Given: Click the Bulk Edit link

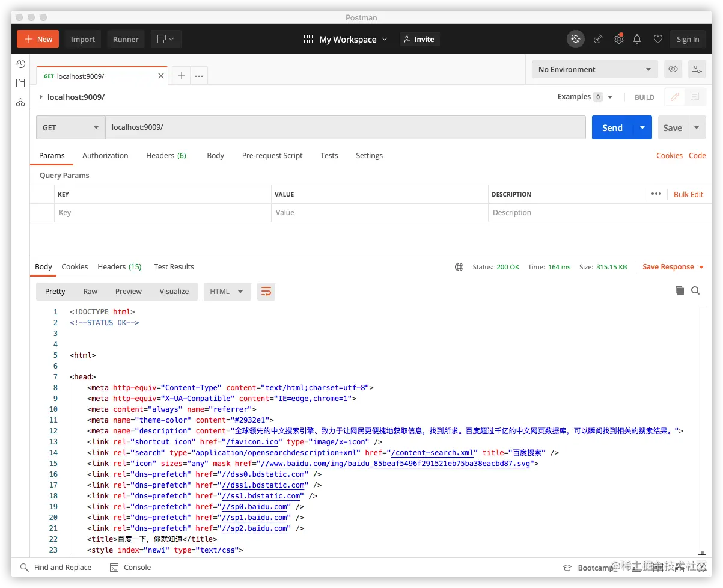Looking at the screenshot, I should point(688,194).
